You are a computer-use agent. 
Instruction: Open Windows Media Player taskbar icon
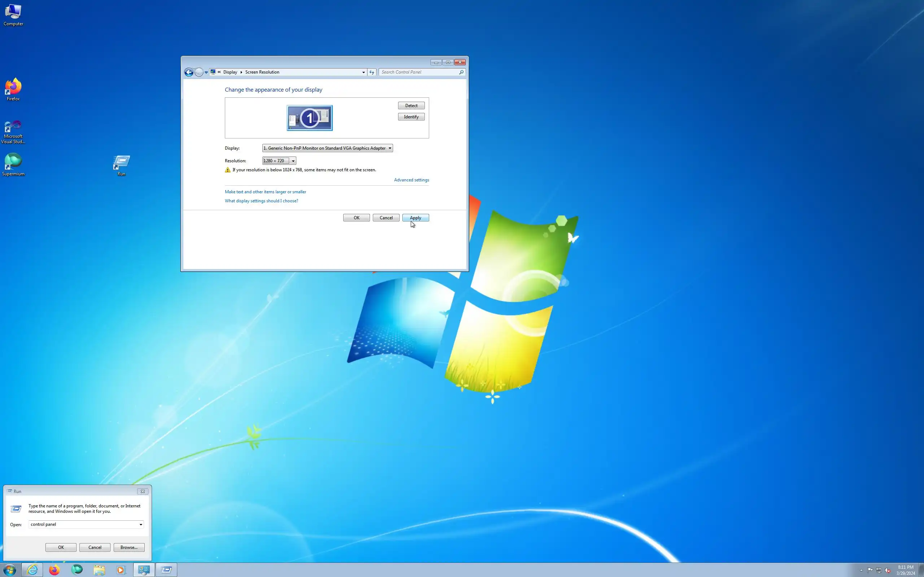point(121,570)
